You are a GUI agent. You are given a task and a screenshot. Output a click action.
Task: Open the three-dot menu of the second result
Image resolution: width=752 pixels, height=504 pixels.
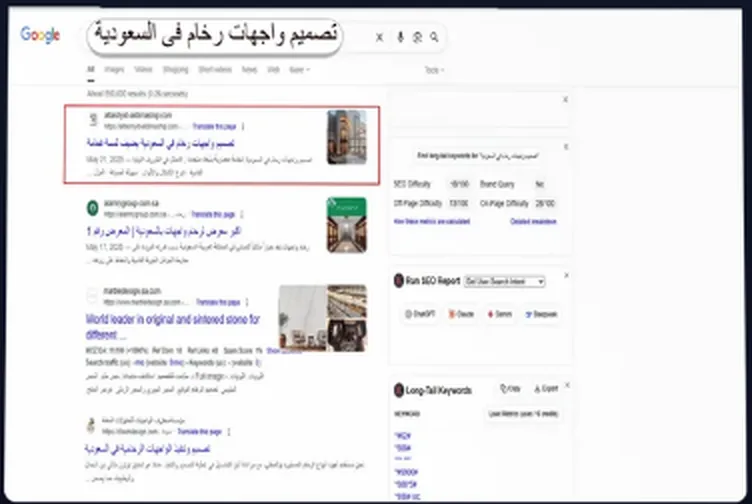click(x=242, y=214)
